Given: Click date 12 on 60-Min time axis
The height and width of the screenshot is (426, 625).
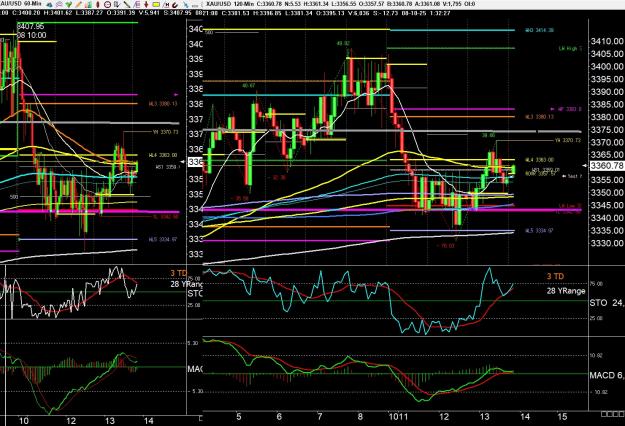Looking at the screenshot, I should tap(71, 421).
